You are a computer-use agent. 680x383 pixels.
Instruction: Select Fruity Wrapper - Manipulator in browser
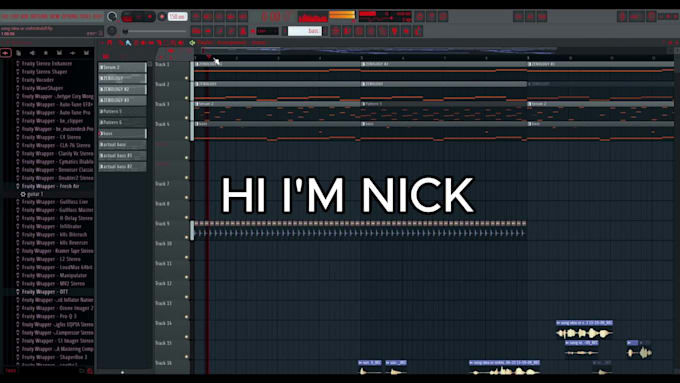54,275
